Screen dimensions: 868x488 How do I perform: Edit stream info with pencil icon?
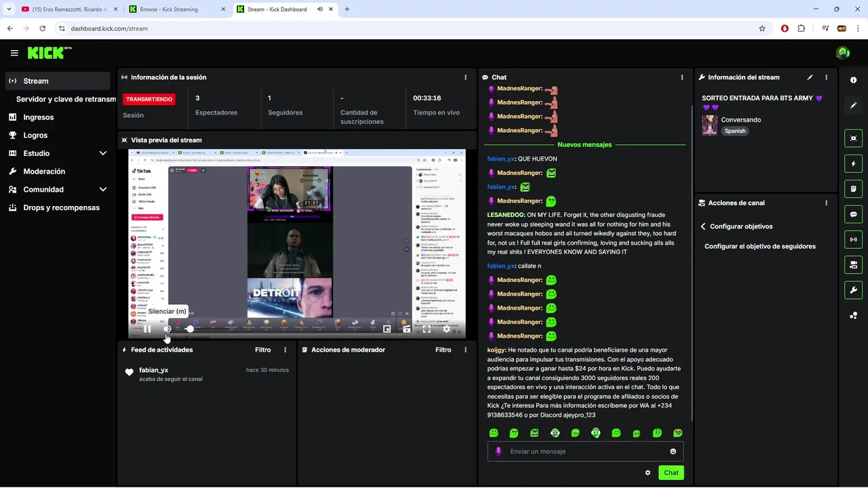tap(810, 77)
